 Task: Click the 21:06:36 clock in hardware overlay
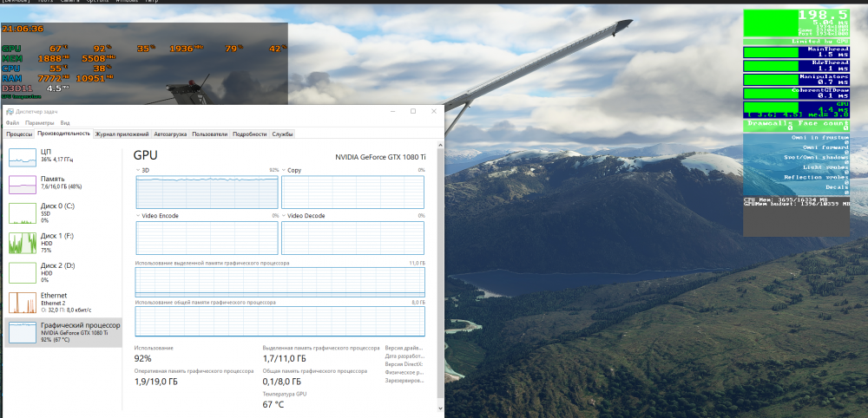23,29
